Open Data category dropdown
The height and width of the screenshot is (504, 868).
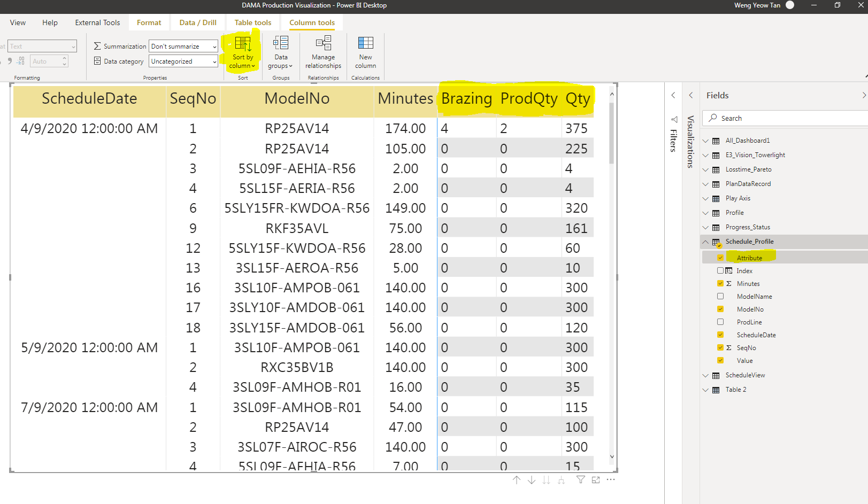(183, 61)
